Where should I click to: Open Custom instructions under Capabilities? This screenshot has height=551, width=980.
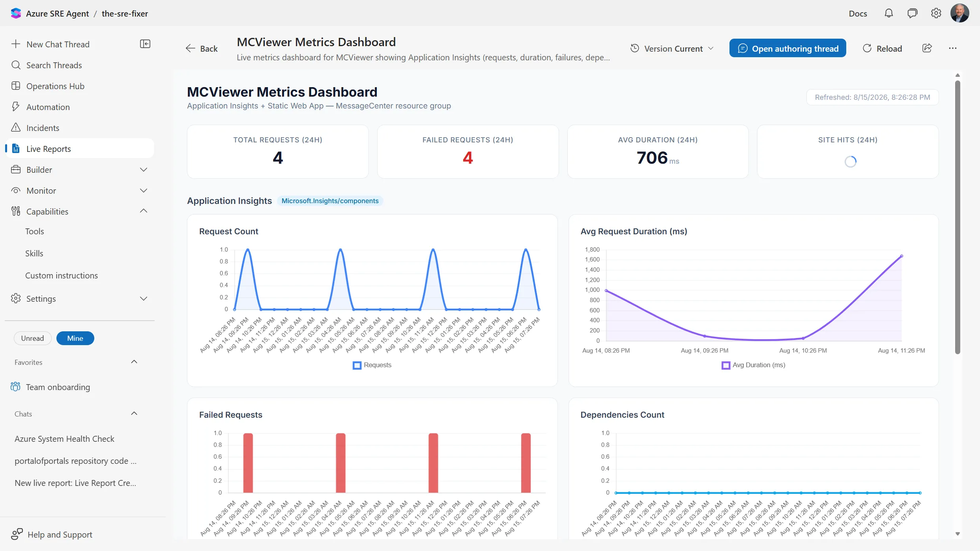(62, 275)
